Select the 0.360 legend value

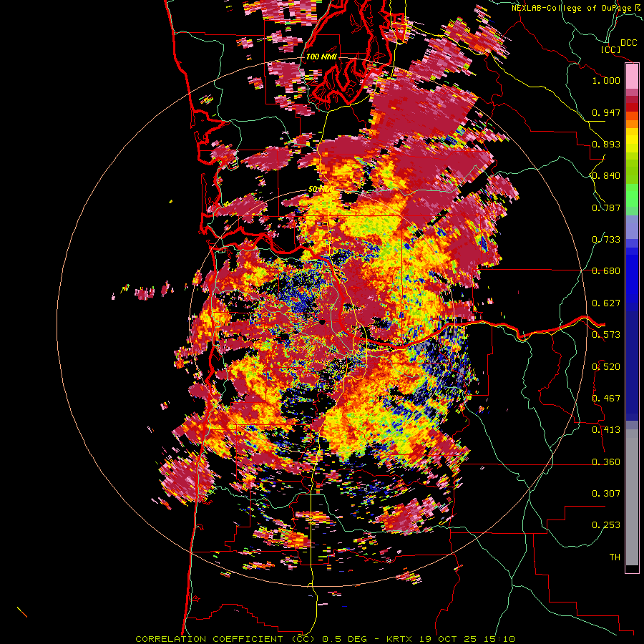pos(606,462)
